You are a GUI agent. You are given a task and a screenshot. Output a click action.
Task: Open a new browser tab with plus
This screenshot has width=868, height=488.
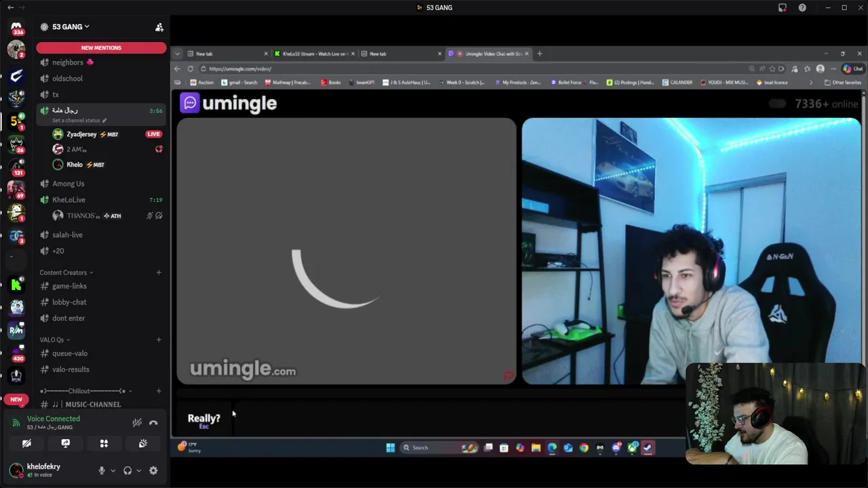pos(540,54)
